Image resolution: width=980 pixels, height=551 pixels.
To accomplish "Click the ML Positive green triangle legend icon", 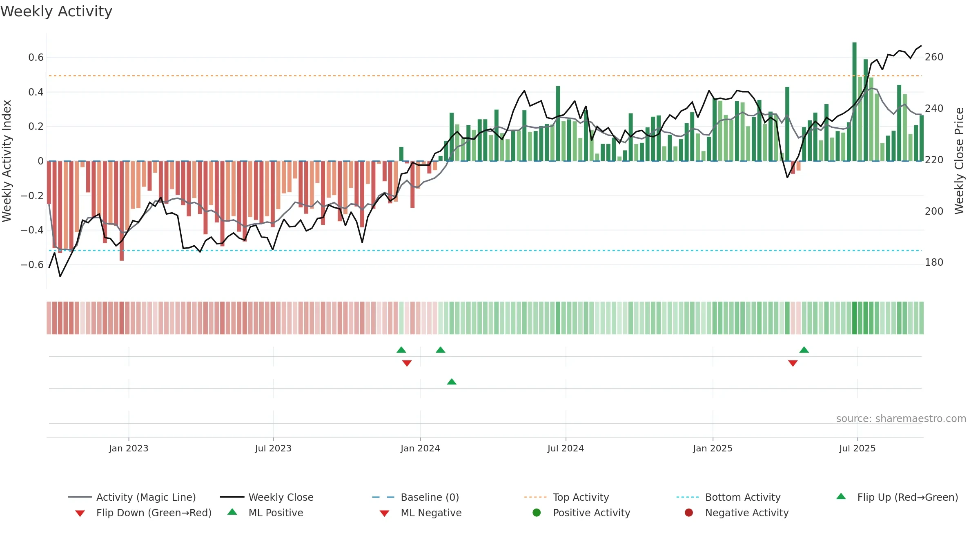I will click(232, 512).
